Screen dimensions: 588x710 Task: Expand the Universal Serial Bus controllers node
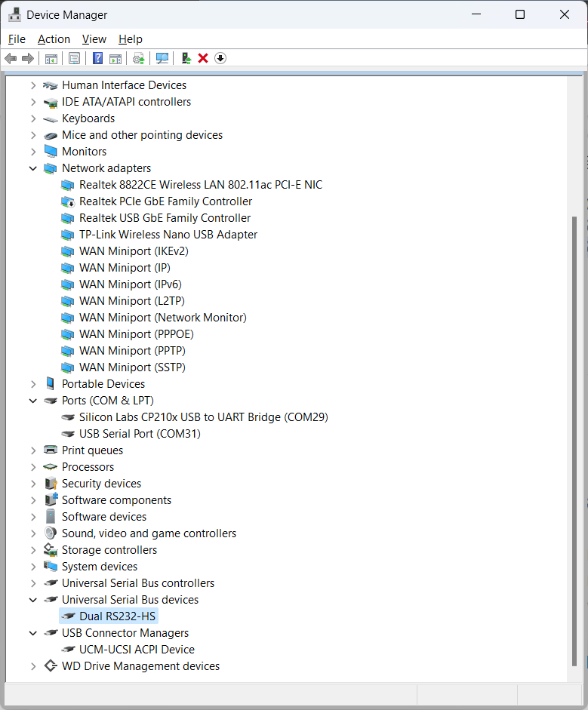click(33, 583)
